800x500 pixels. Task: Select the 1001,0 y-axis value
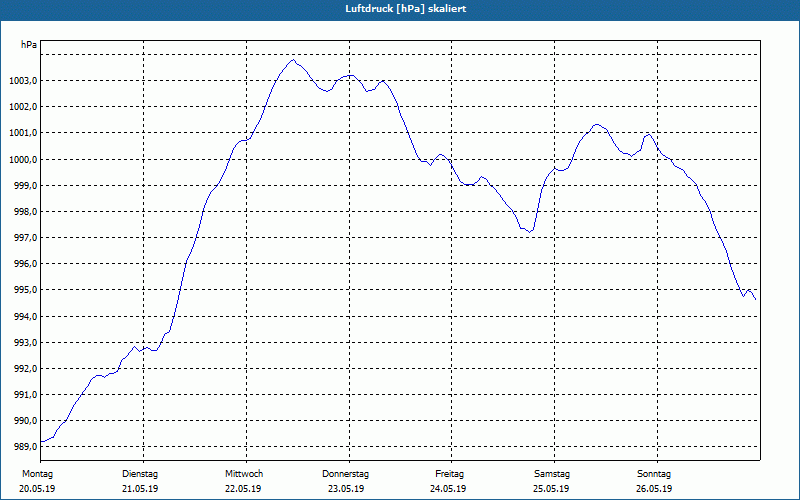(23, 133)
